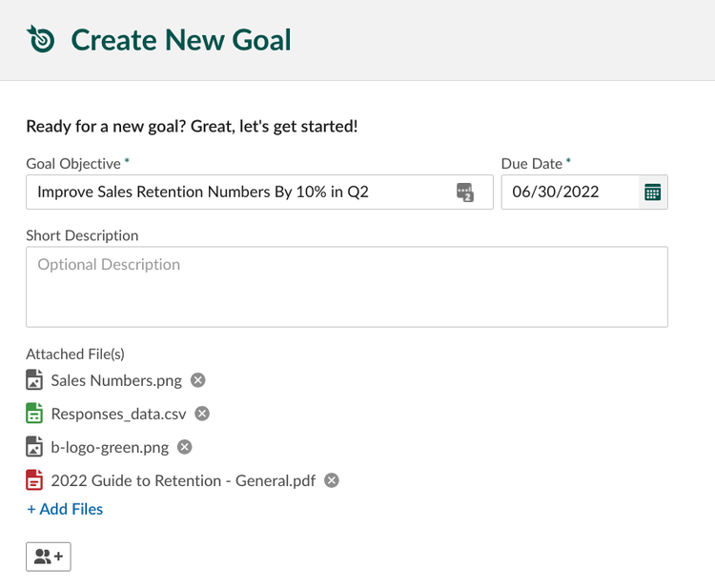This screenshot has width=715, height=588.
Task: Open the Responses_data.csv file name
Action: pyautogui.click(x=118, y=414)
